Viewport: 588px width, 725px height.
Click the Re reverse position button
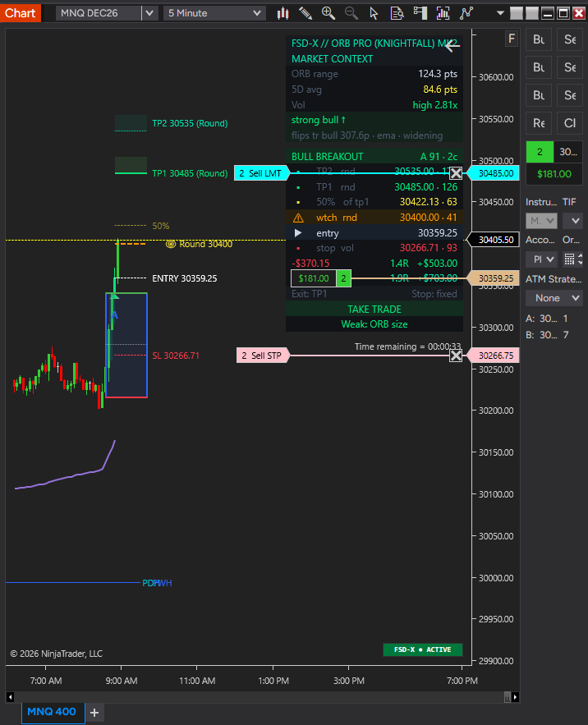coord(539,123)
